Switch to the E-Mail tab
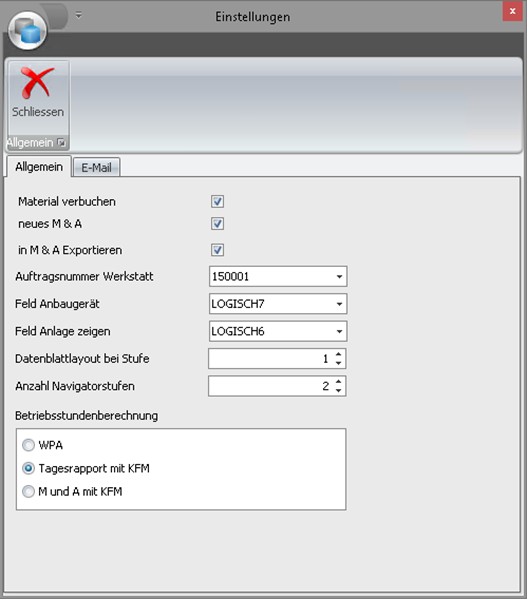Screen dimensions: 527x599 pos(96,167)
